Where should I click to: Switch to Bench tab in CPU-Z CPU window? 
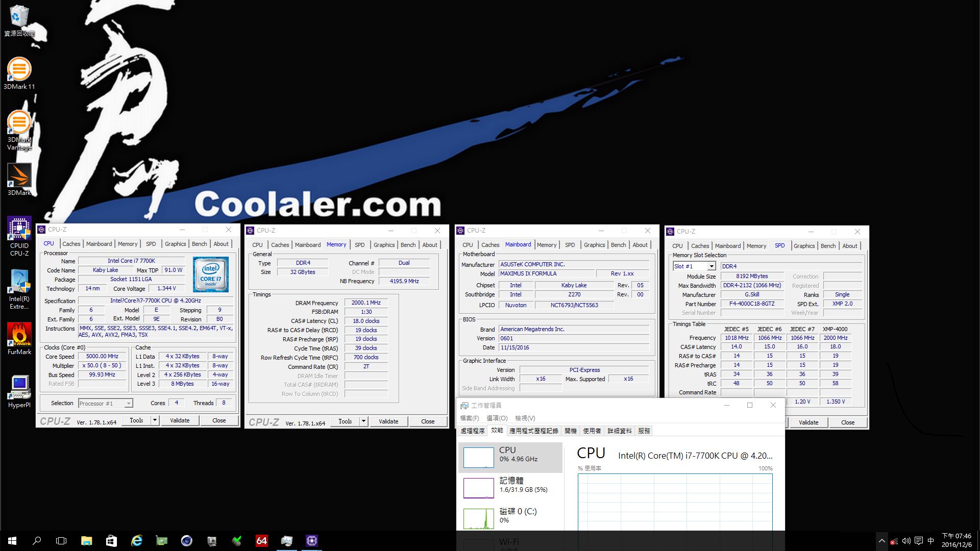point(199,244)
